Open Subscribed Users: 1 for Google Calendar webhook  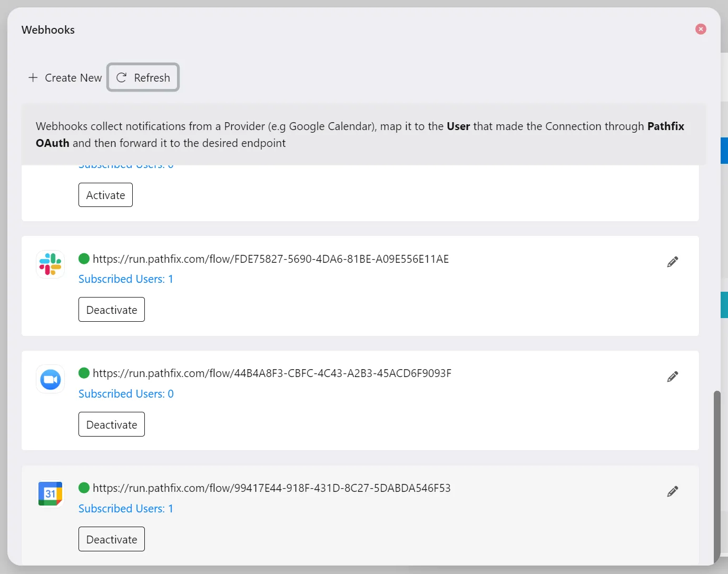pos(126,509)
